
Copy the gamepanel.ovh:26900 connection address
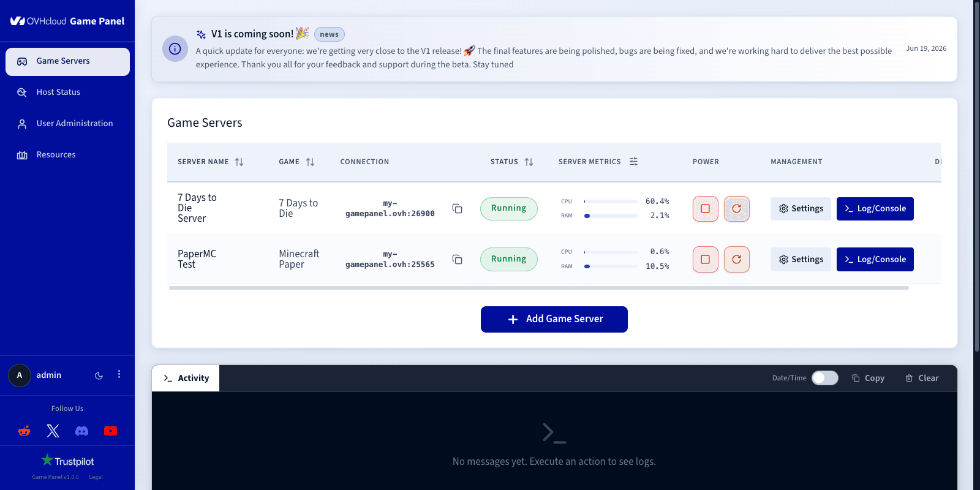pyautogui.click(x=457, y=209)
